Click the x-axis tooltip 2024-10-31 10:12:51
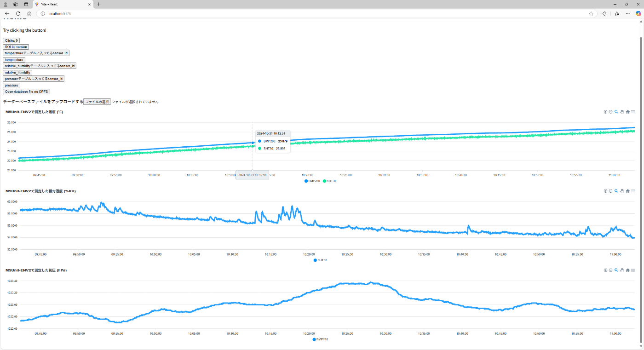Viewport: 644px width, 350px height. coord(252,175)
